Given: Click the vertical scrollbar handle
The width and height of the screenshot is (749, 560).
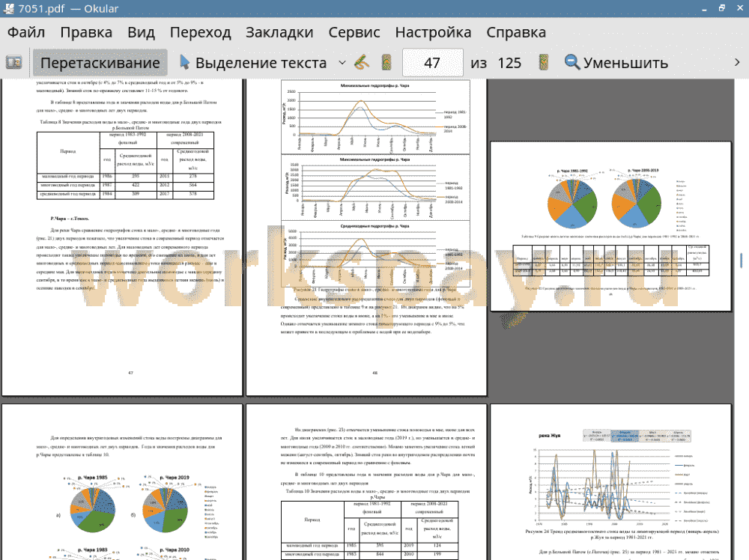Looking at the screenshot, I should pyautogui.click(x=741, y=261).
